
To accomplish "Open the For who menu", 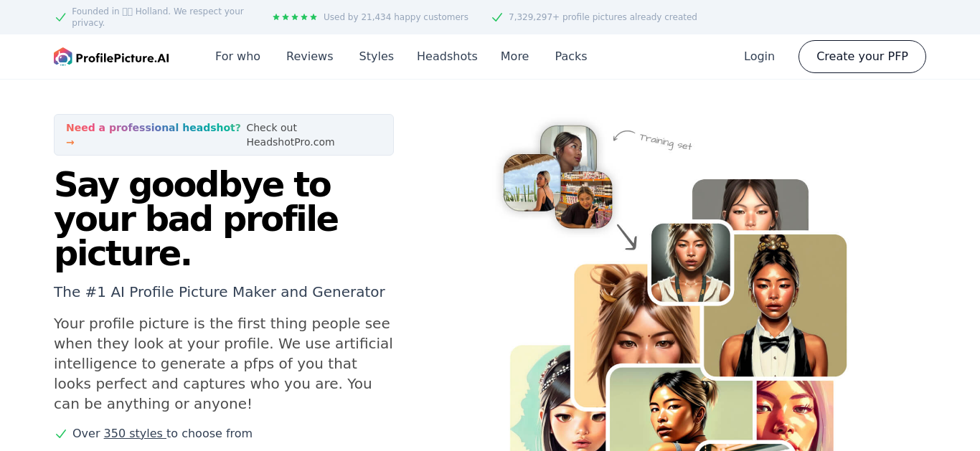I will pos(237,57).
